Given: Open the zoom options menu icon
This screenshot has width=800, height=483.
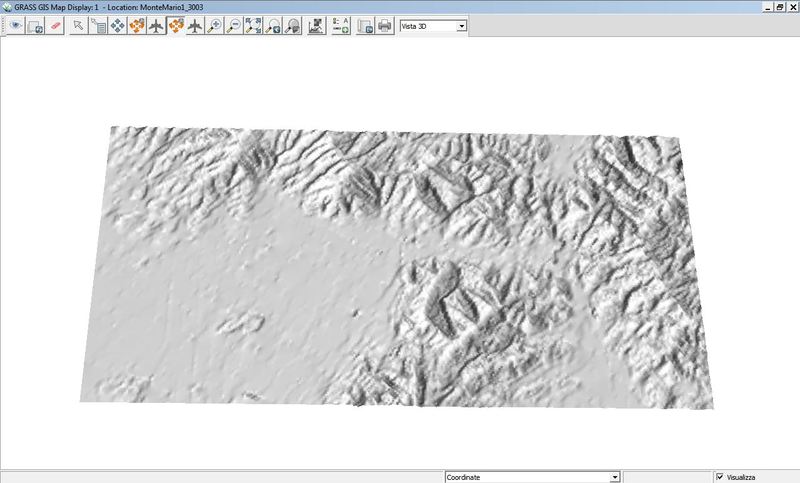Looking at the screenshot, I should 292,26.
